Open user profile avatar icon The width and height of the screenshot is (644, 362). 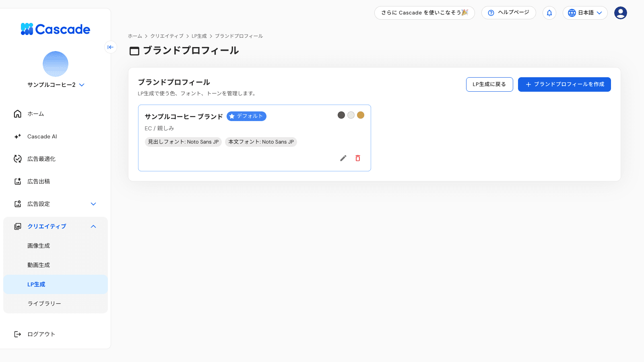click(x=621, y=13)
